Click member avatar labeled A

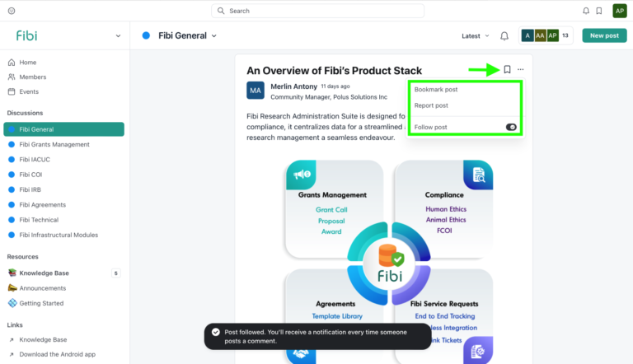(x=527, y=35)
